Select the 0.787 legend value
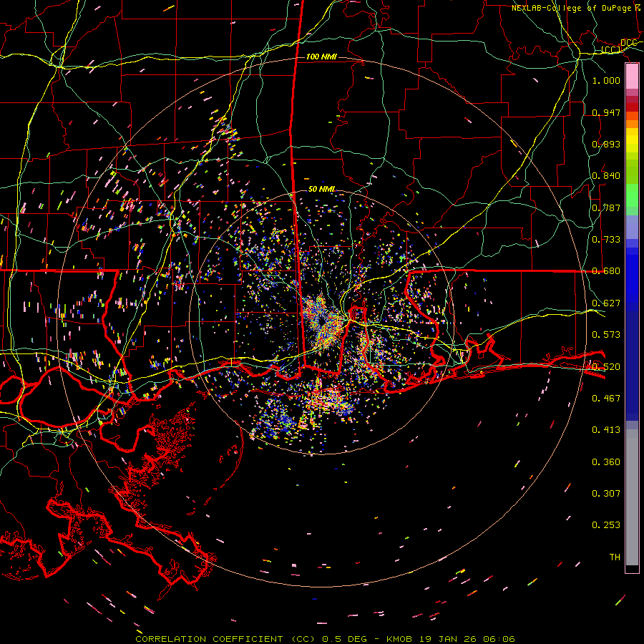The width and height of the screenshot is (644, 644). click(x=606, y=208)
